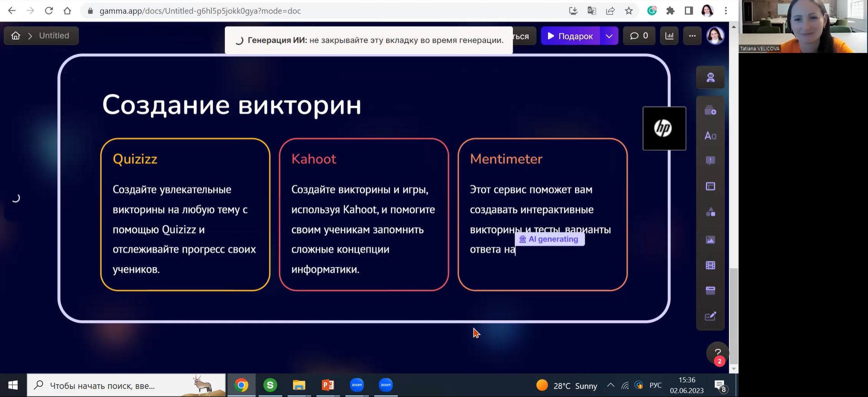
Task: Open the analytics chart icon
Action: click(669, 36)
